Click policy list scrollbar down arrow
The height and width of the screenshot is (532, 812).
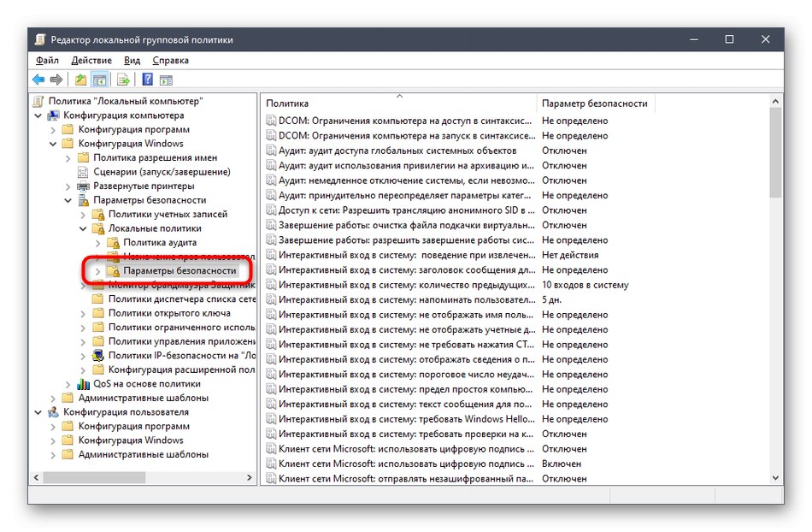pos(775,478)
